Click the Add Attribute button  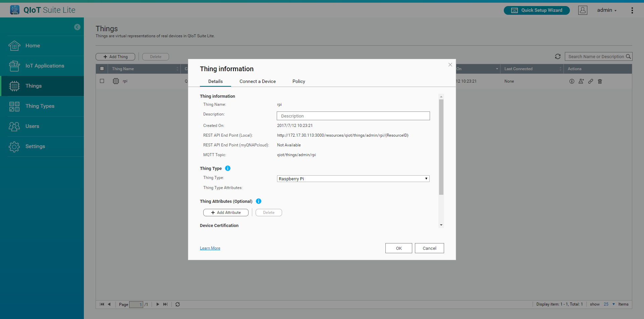(x=226, y=213)
